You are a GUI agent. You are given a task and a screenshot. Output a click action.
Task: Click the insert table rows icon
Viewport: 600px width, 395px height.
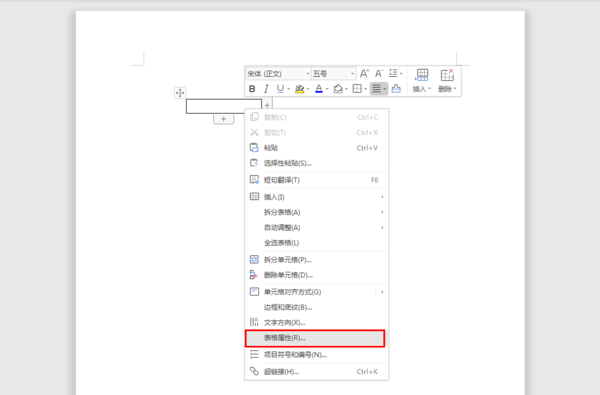(422, 75)
